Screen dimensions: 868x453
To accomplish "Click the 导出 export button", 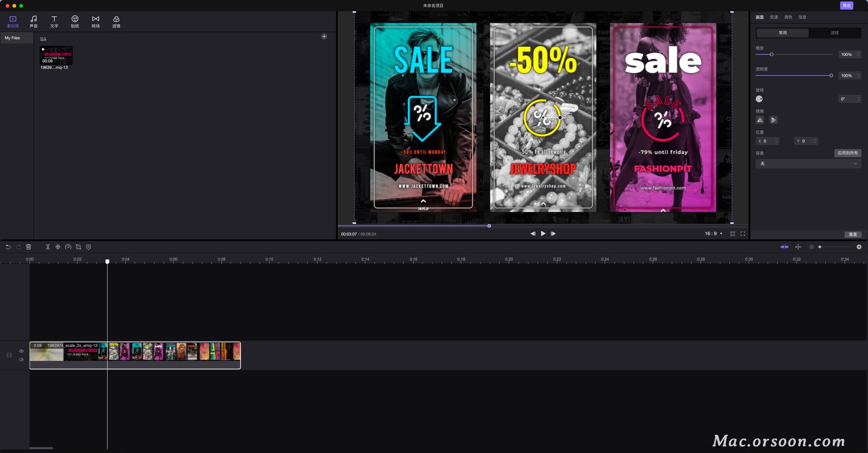I will [x=847, y=5].
